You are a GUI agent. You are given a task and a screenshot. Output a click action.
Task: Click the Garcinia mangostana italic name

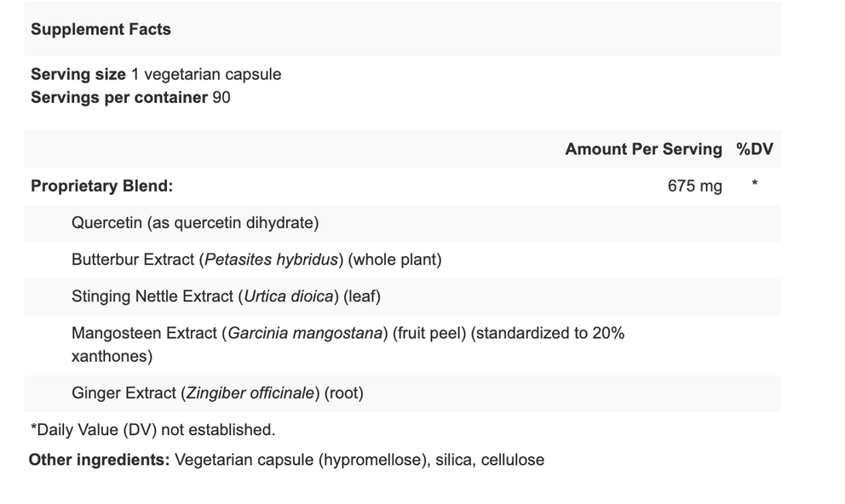coord(305,334)
